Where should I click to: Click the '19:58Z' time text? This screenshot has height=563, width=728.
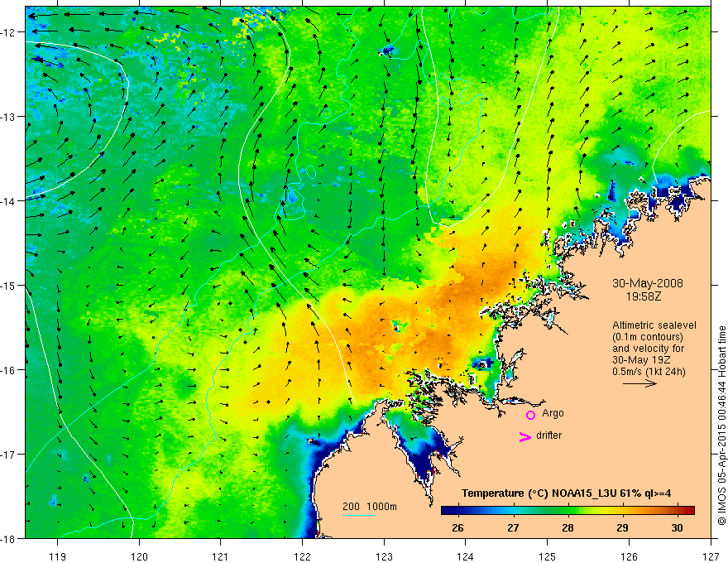644,296
